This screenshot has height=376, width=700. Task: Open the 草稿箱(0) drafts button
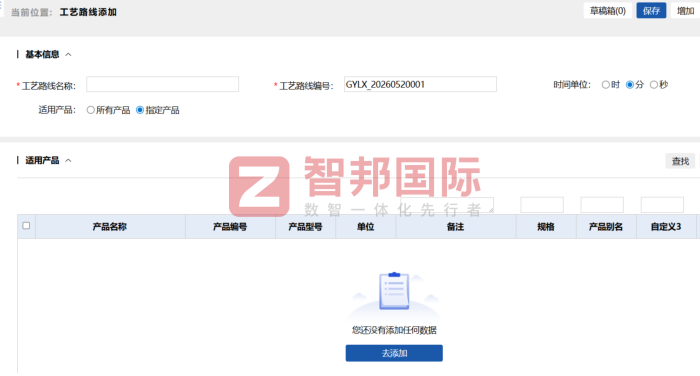click(x=608, y=11)
